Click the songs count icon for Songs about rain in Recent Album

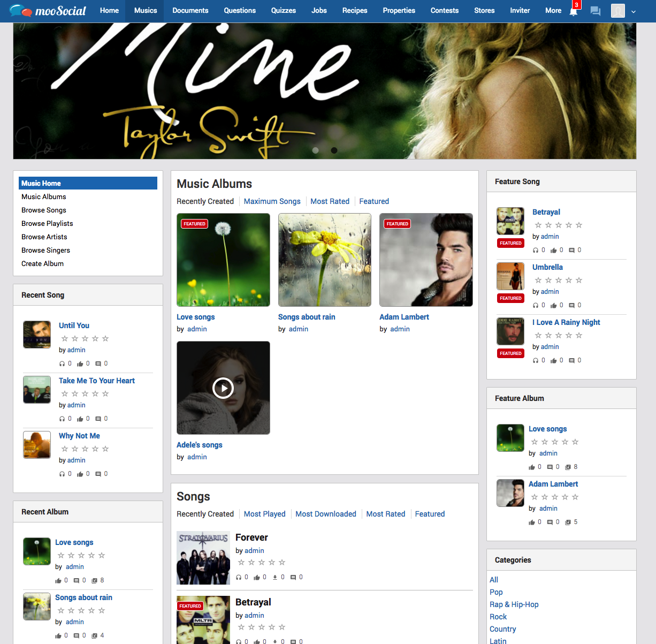pyautogui.click(x=94, y=636)
